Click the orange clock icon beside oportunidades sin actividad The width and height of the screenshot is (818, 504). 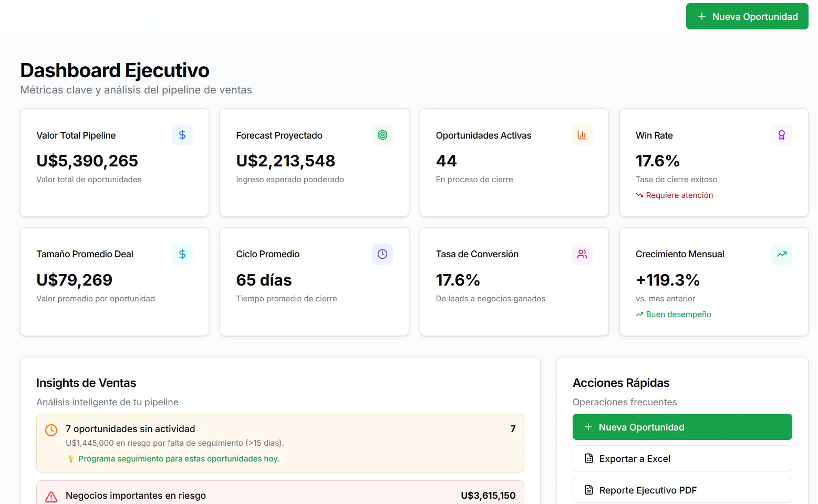(x=51, y=430)
